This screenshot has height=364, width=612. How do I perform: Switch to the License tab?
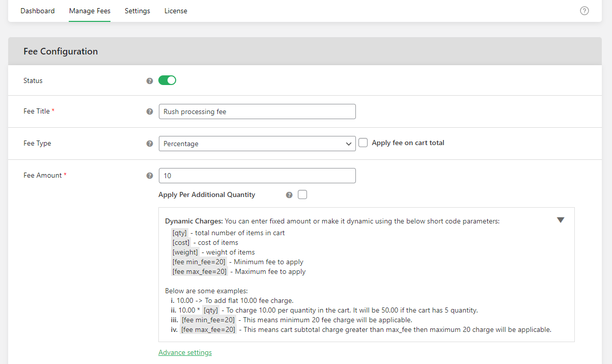pyautogui.click(x=176, y=11)
